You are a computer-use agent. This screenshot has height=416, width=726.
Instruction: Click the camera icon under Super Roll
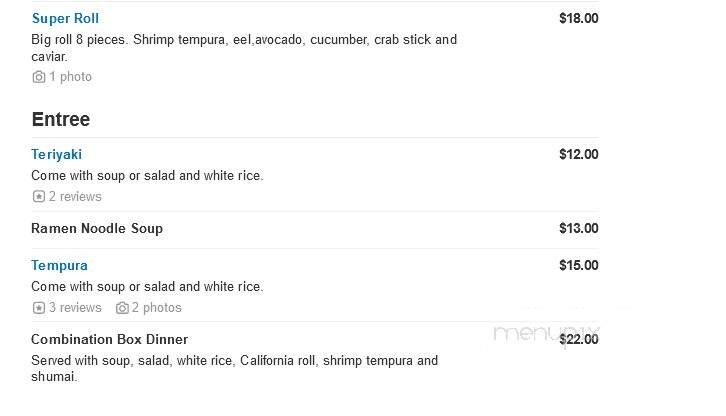pyautogui.click(x=39, y=77)
